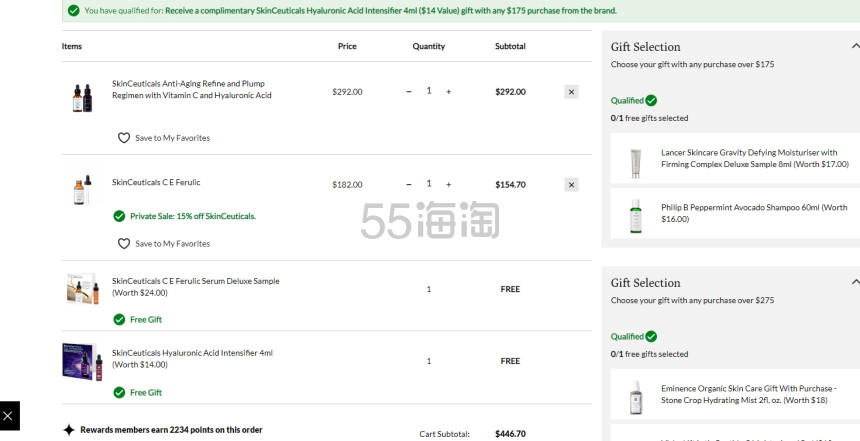Click 'Choose your gift with any purchase over $175'
860x441 pixels.
693,64
